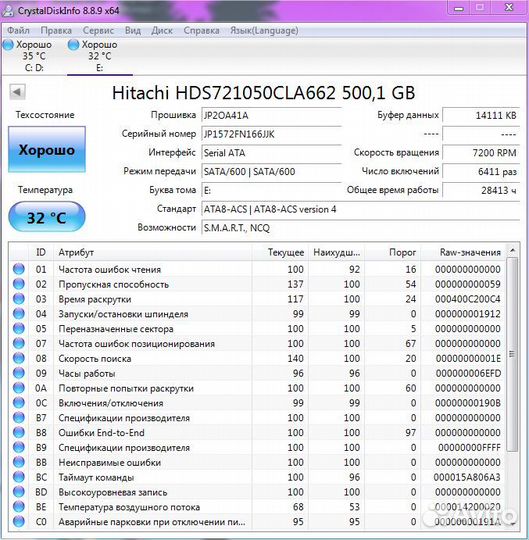Click status icon of attribute C0
Viewport: 529px width, 540px height.
(x=19, y=521)
